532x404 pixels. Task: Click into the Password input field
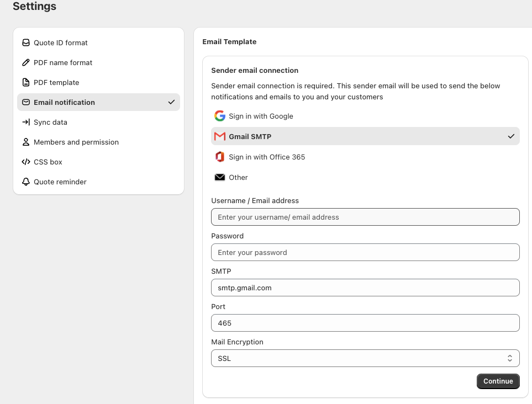[x=365, y=252]
